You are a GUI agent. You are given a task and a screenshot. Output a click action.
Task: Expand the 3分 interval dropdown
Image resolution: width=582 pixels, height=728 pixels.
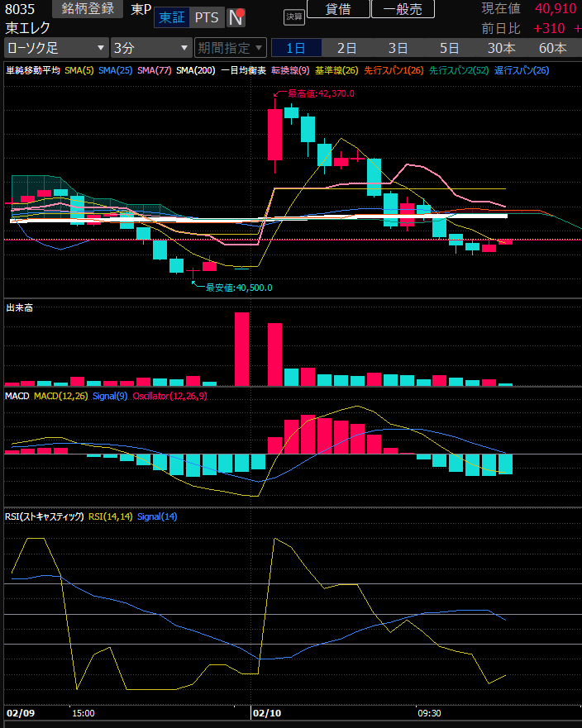(x=151, y=47)
